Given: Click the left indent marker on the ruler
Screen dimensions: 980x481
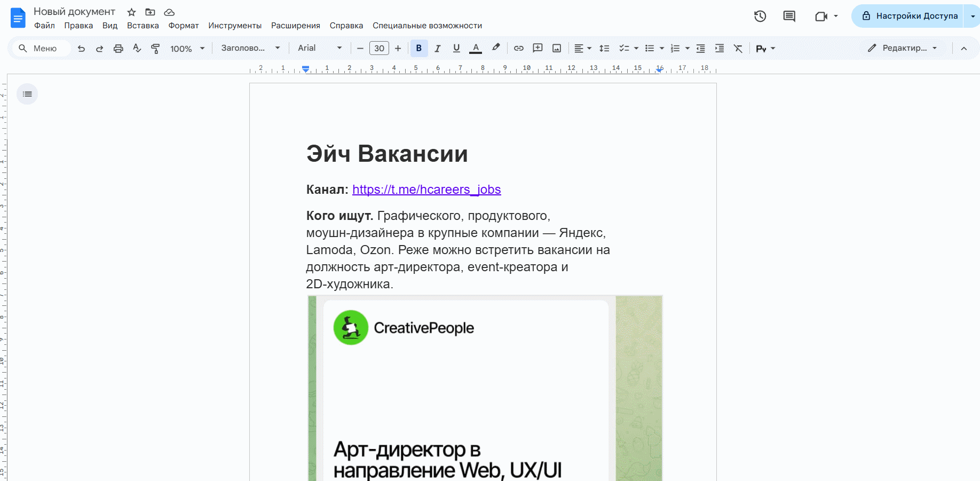Looking at the screenshot, I should point(305,69).
